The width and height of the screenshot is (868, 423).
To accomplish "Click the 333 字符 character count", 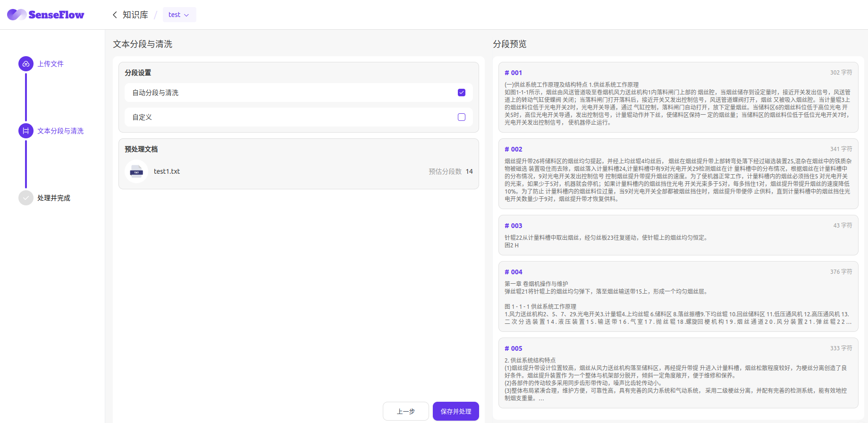I will pyautogui.click(x=841, y=348).
